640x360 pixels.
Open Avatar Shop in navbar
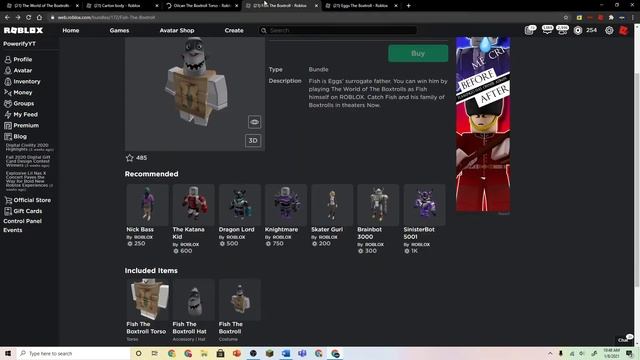[x=177, y=31]
